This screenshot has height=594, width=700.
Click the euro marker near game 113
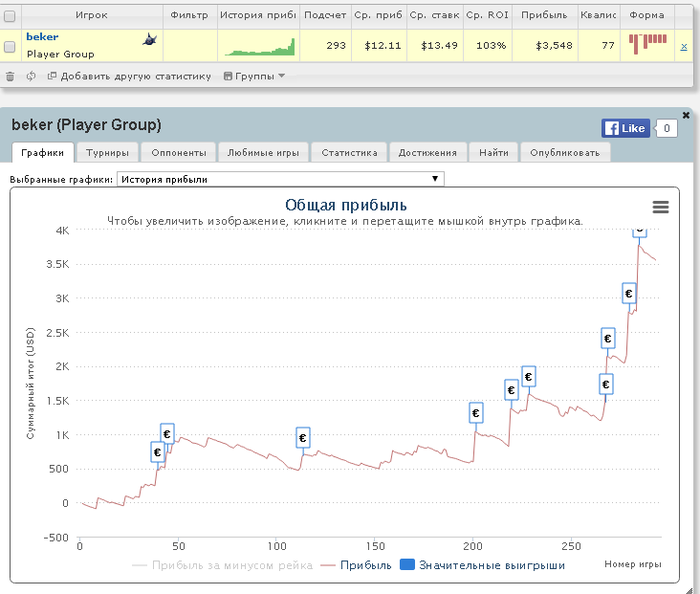coord(303,437)
